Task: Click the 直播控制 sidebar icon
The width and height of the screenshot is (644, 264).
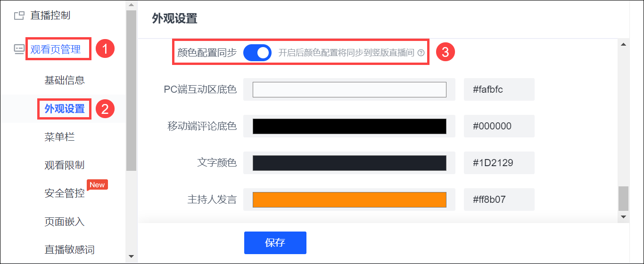Action: pos(19,16)
